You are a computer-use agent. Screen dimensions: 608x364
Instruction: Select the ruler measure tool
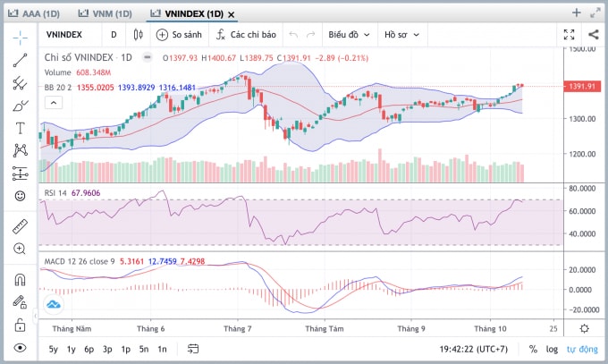point(21,226)
